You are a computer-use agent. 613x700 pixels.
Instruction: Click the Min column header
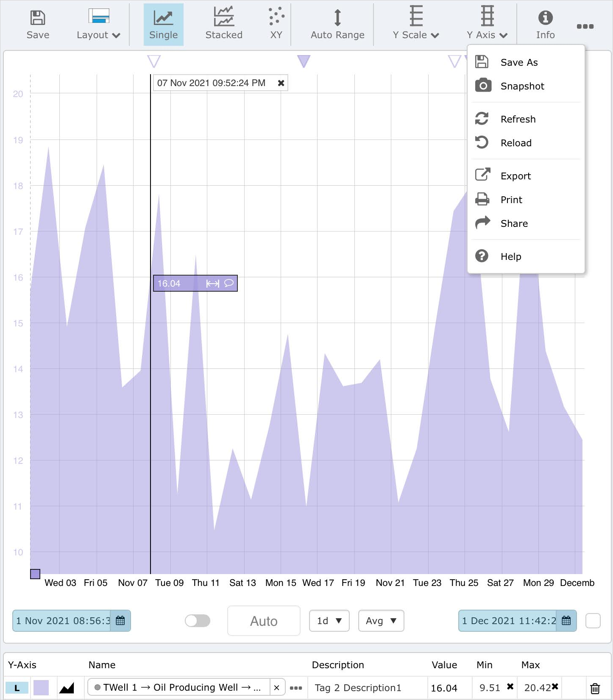[485, 665]
